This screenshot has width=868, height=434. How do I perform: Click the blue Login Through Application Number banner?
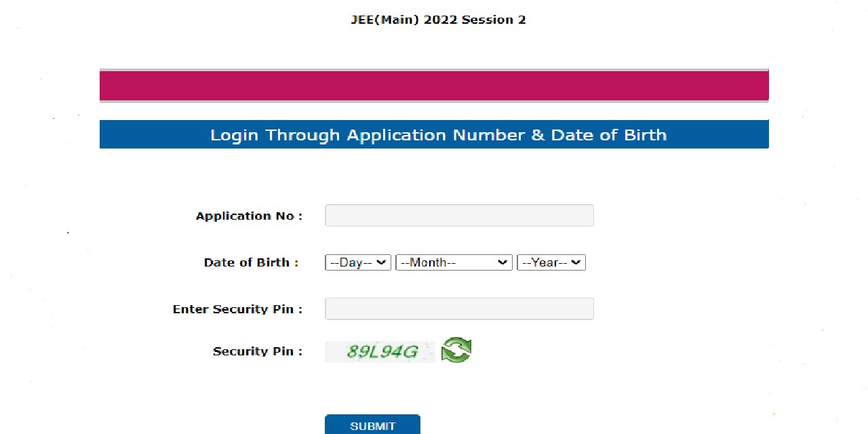tap(434, 134)
